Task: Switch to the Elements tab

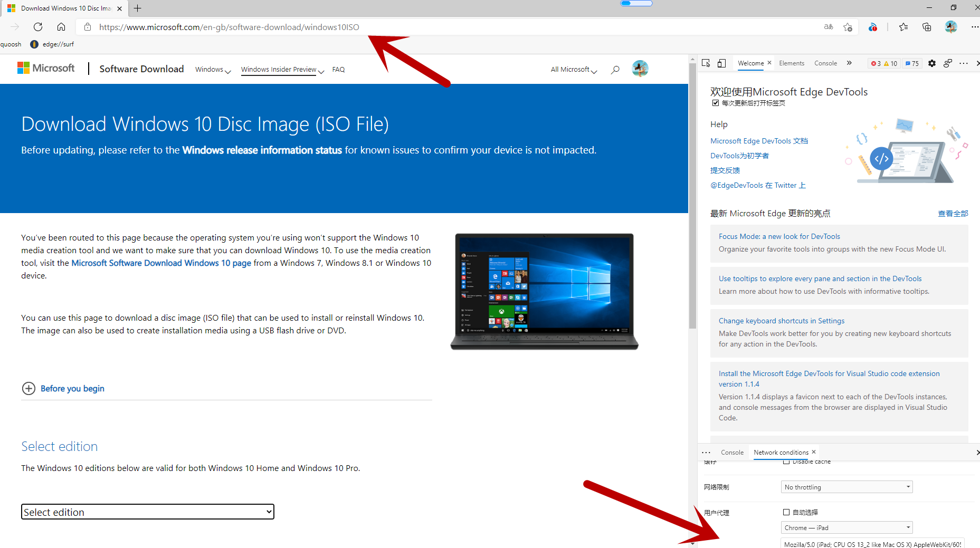Action: [792, 63]
